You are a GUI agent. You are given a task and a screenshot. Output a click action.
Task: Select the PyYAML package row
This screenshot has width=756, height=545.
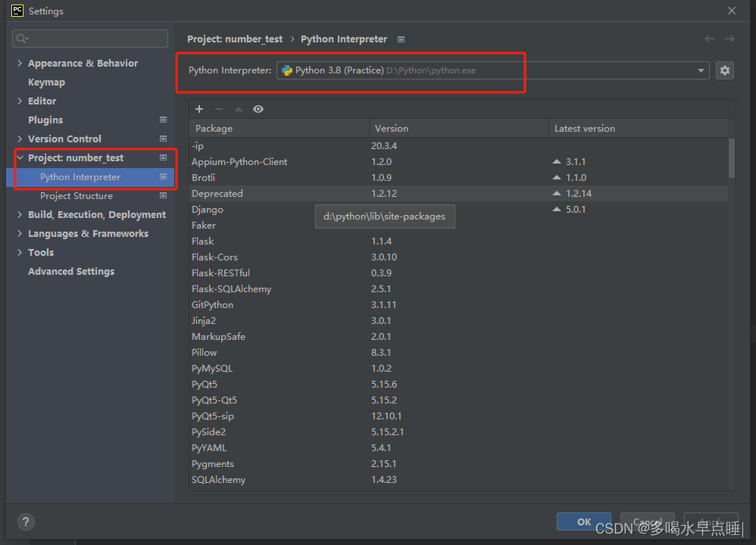pos(458,447)
